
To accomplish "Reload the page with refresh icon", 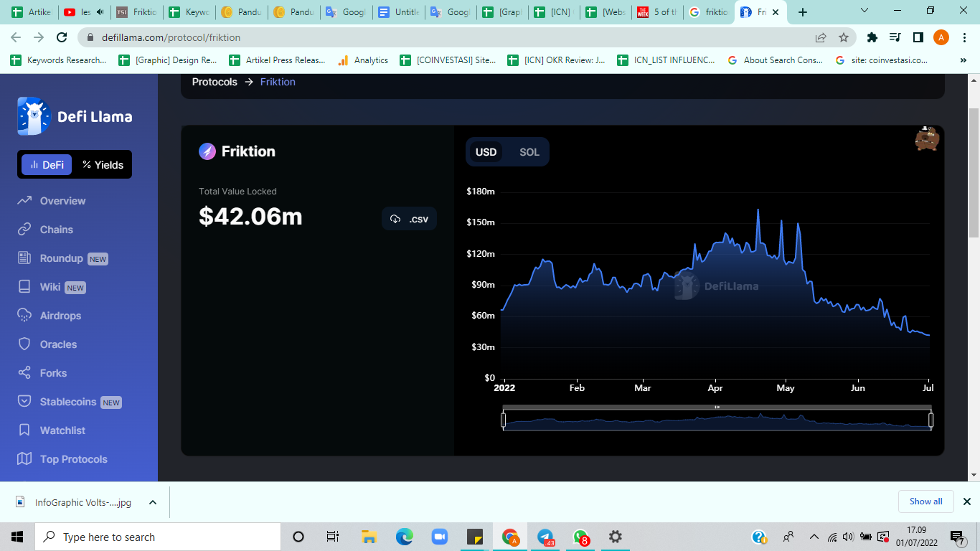I will (62, 37).
